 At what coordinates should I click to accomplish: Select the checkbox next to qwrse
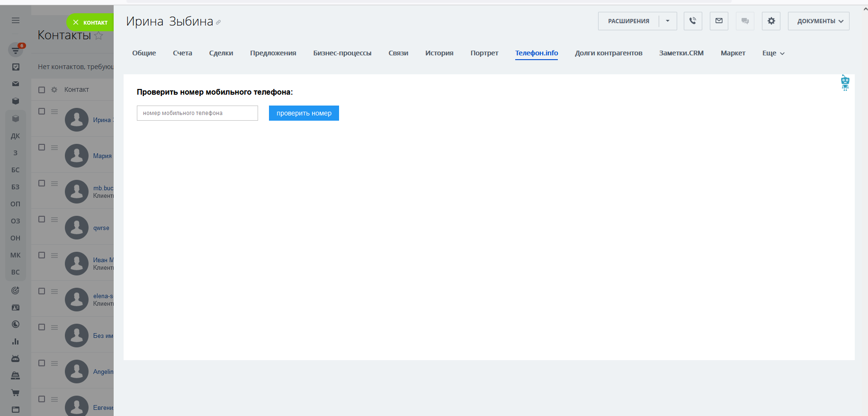tap(42, 219)
